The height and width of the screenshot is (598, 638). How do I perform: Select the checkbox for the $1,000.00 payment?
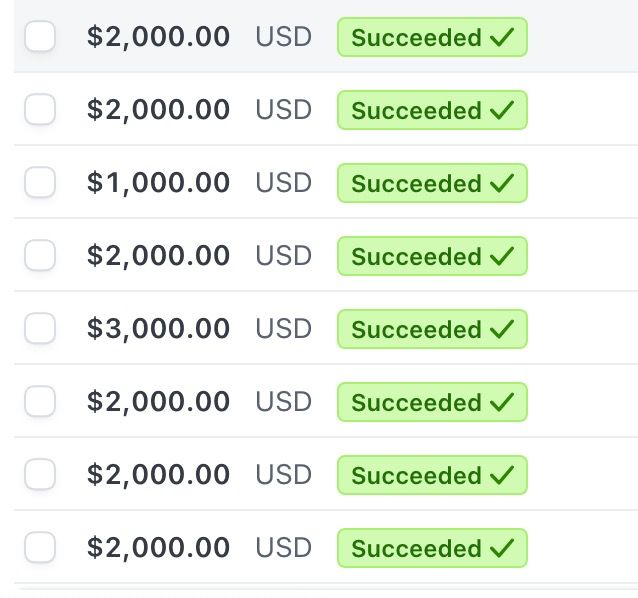pyautogui.click(x=40, y=183)
